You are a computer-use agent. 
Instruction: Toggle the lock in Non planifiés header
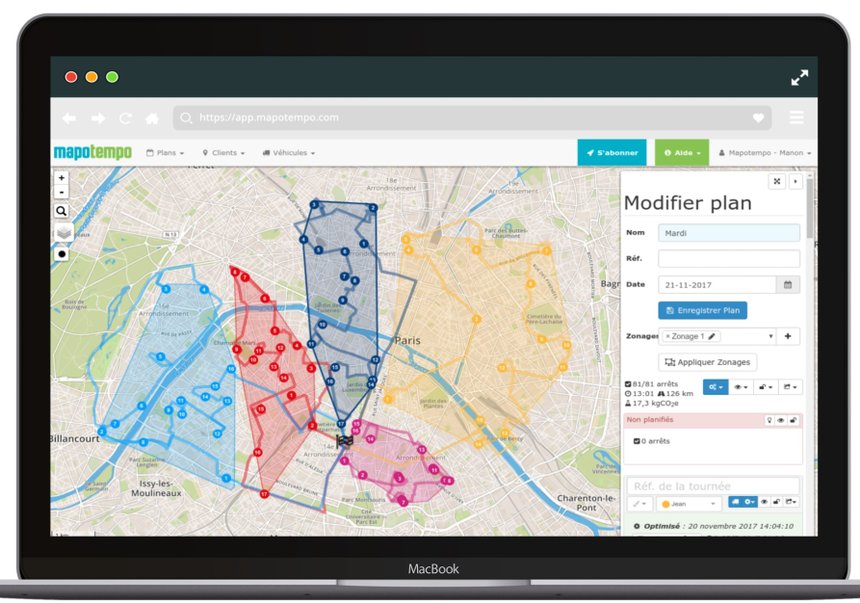pyautogui.click(x=793, y=420)
